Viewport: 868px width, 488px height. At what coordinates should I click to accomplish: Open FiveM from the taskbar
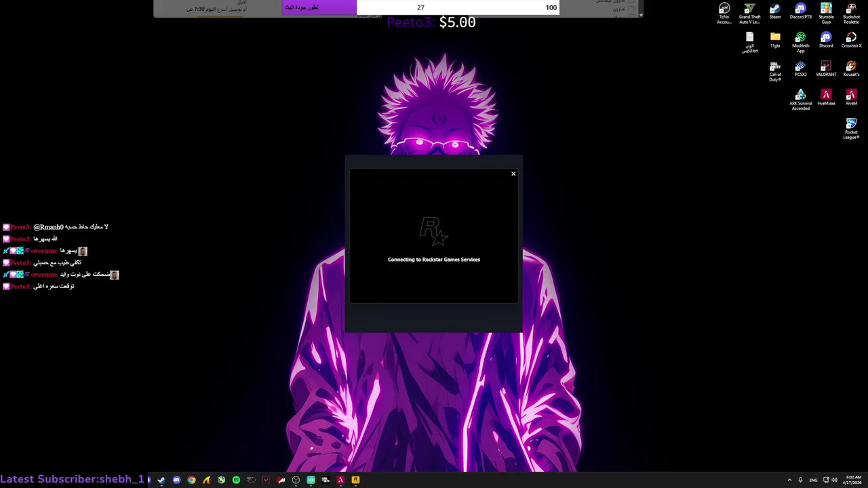pyautogui.click(x=340, y=480)
